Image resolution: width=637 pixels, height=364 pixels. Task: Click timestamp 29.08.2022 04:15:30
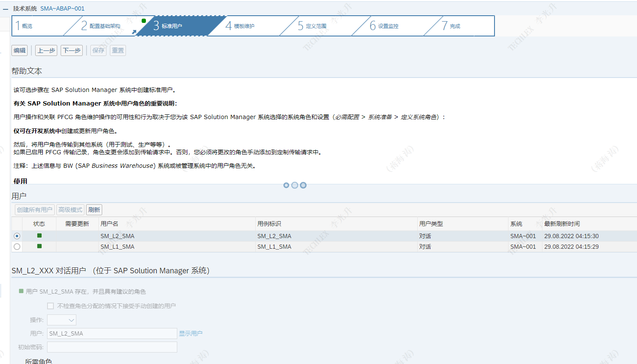571,236
